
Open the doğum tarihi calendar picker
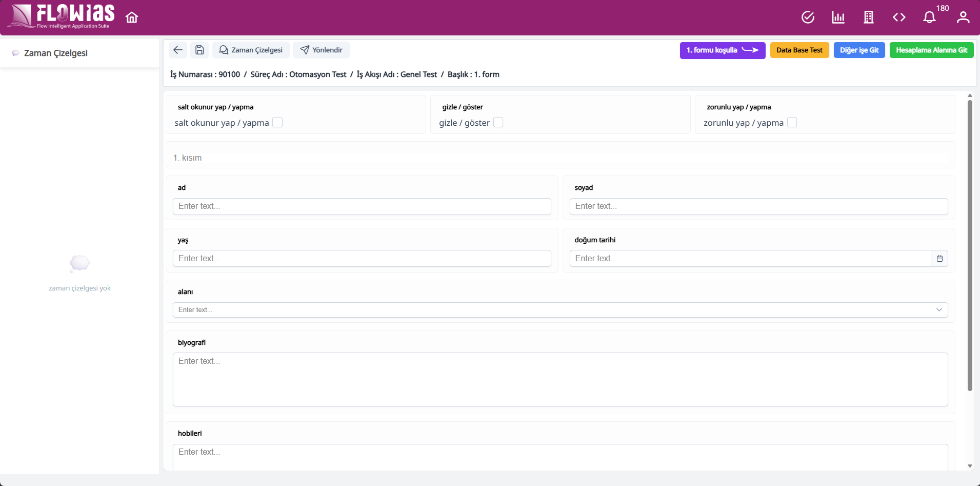[x=939, y=259]
